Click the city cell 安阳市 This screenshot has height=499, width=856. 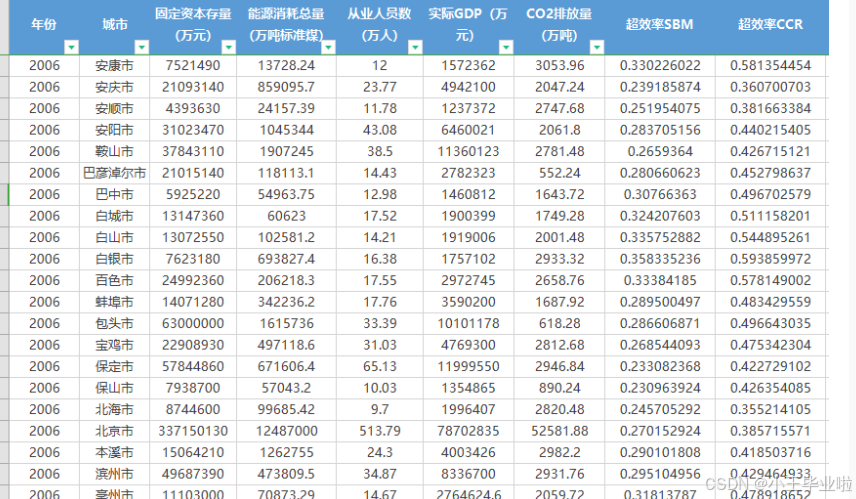click(115, 130)
